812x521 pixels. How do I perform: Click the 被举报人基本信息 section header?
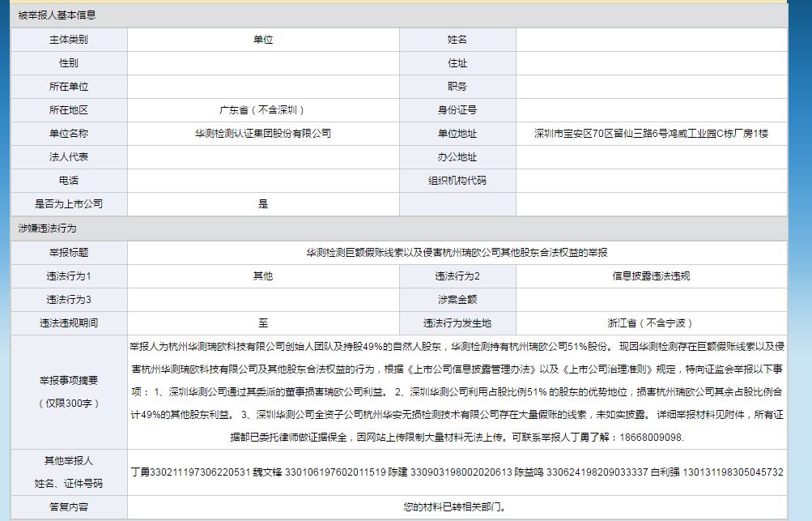pos(57,15)
